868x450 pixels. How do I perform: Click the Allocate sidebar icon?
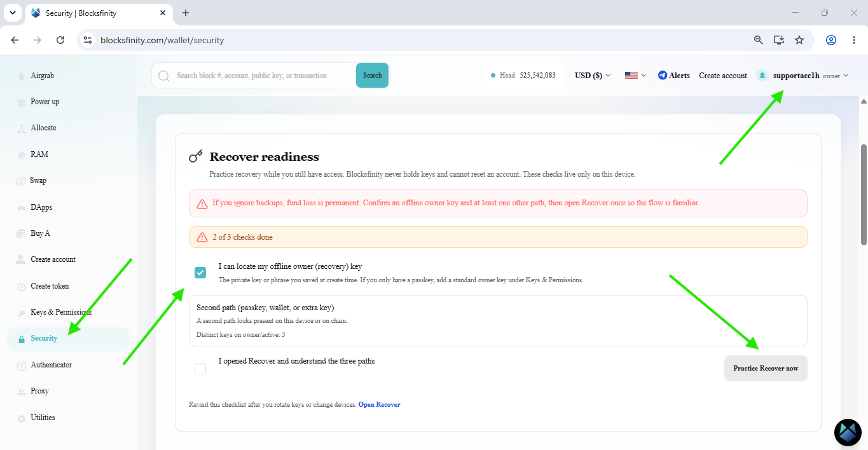click(22, 128)
